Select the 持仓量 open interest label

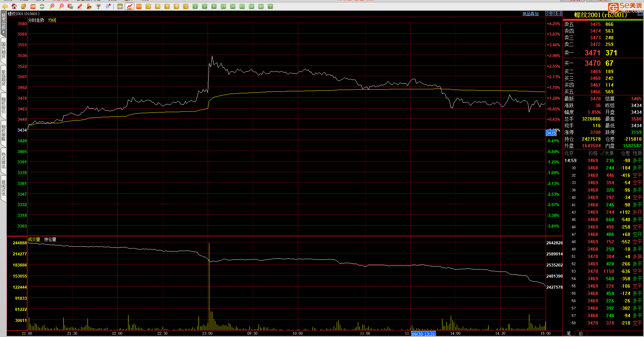point(50,239)
